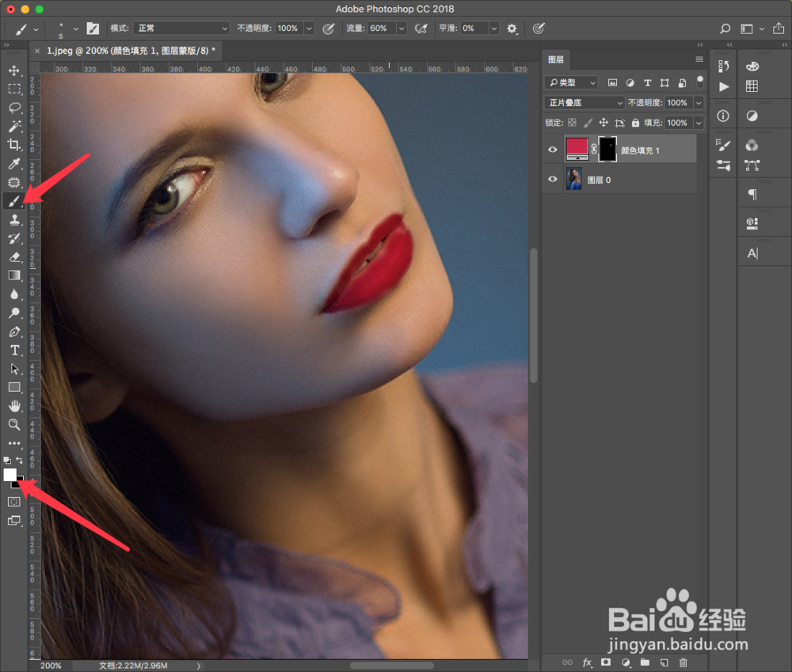This screenshot has height=672, width=792.
Task: Click the red color fill thumbnail
Action: 577,150
